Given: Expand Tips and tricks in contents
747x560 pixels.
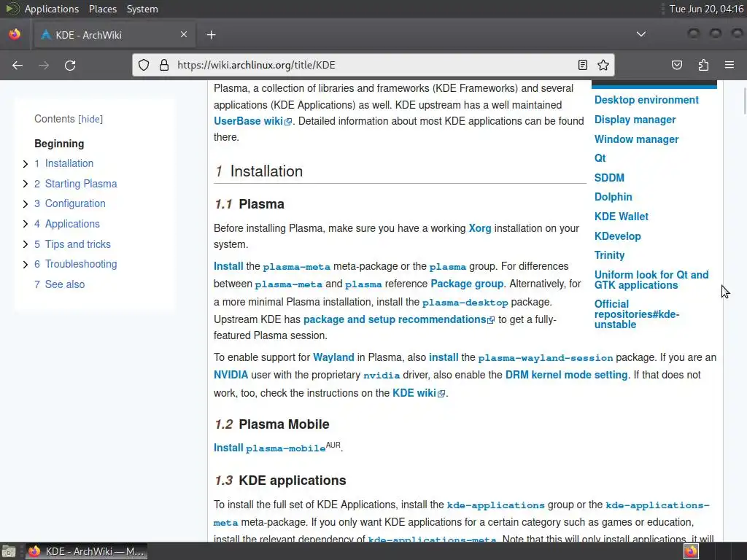Looking at the screenshot, I should tap(26, 244).
